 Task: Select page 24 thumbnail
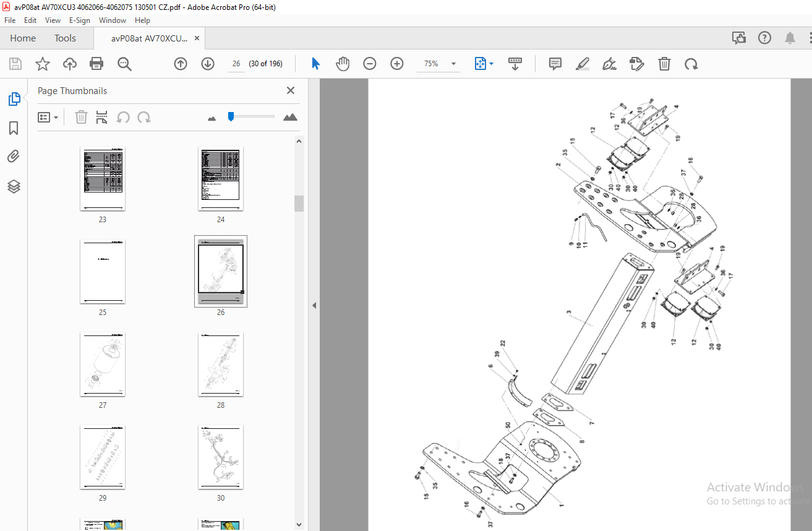coord(221,179)
